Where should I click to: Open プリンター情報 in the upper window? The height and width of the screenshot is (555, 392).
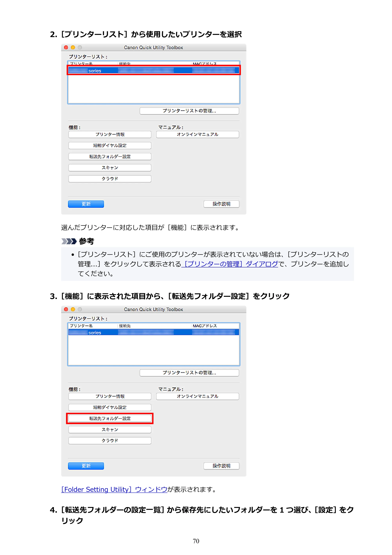click(x=110, y=134)
